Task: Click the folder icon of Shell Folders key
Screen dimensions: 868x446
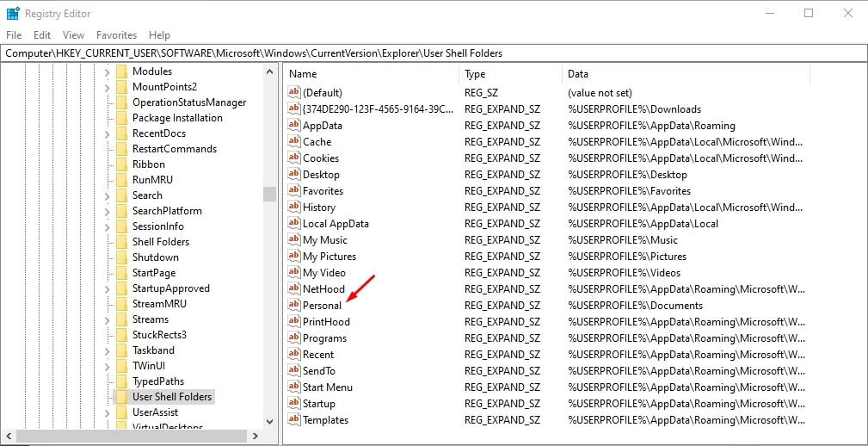Action: [x=121, y=242]
